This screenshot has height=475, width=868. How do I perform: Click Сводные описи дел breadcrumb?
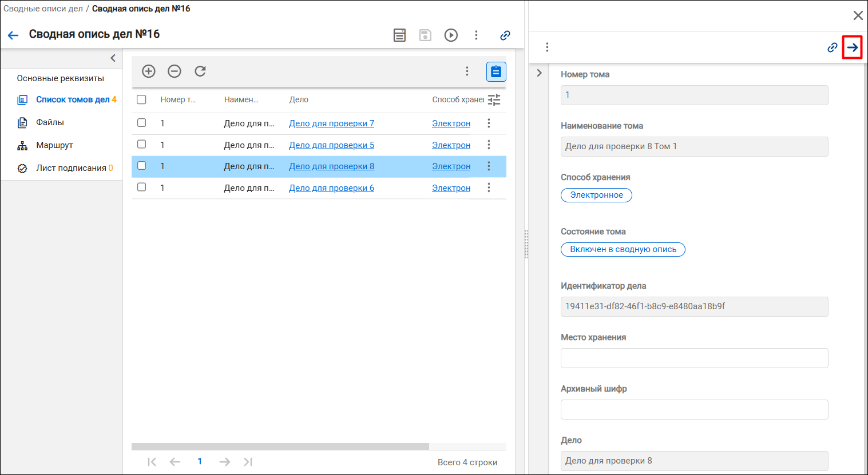[43, 9]
